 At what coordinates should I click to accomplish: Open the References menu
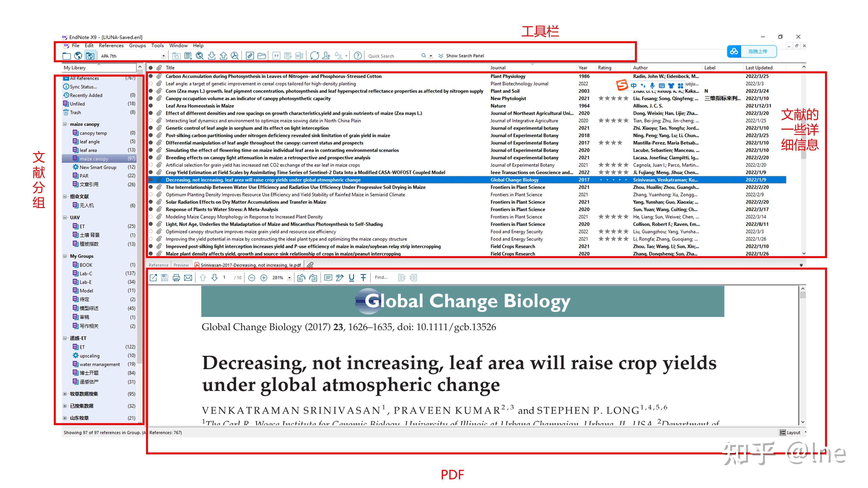[x=111, y=46]
